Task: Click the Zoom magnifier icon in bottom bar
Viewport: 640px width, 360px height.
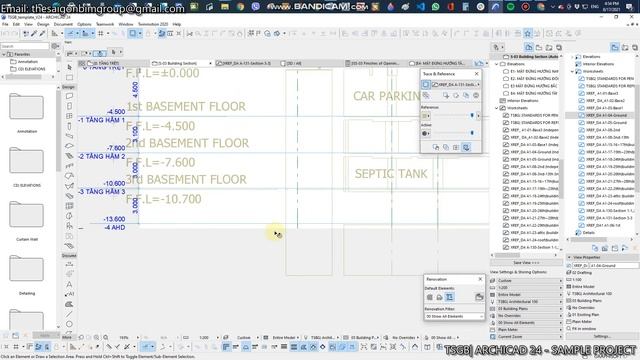Action: tap(106, 338)
